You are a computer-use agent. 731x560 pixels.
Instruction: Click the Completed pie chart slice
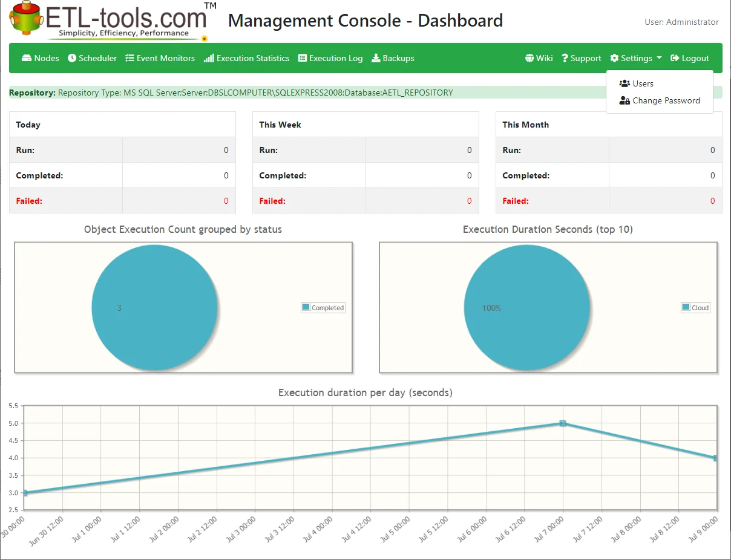[x=155, y=307]
